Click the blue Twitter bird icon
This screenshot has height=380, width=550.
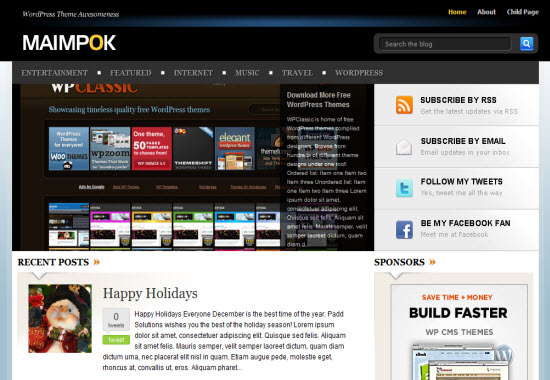point(404,188)
